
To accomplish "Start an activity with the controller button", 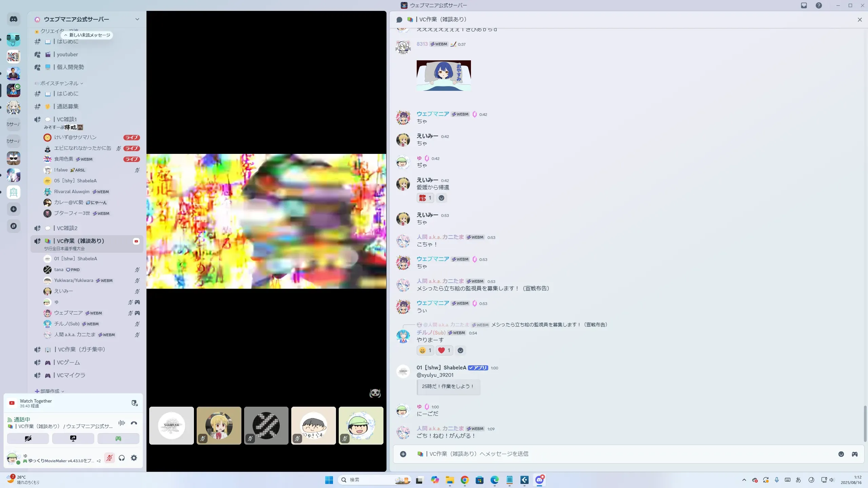I will [x=118, y=439].
